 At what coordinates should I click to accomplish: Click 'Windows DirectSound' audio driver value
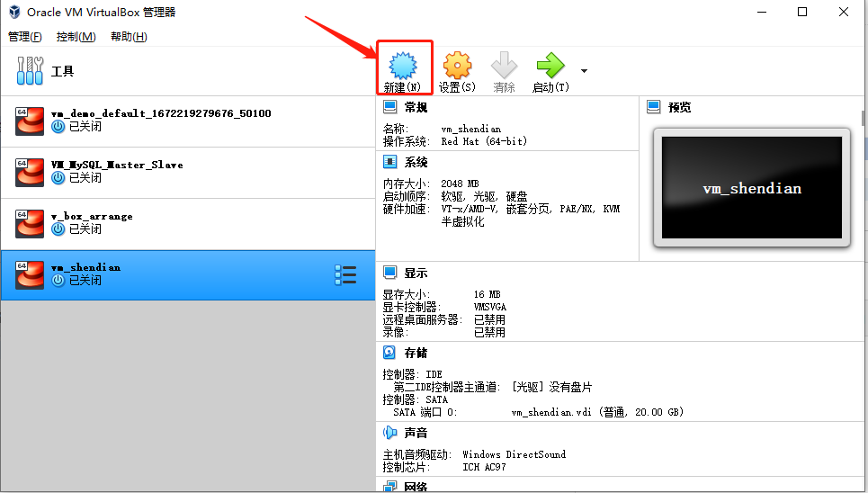point(515,454)
